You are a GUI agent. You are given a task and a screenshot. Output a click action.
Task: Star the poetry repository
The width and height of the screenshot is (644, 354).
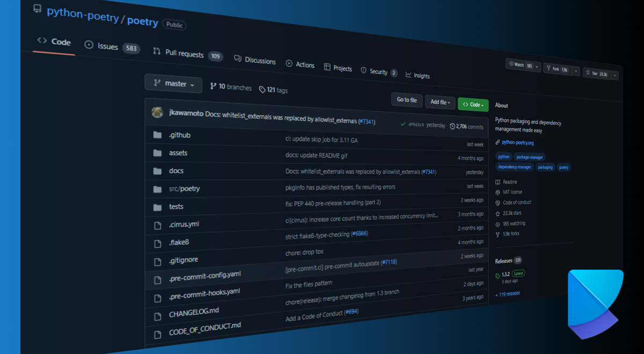click(x=597, y=73)
